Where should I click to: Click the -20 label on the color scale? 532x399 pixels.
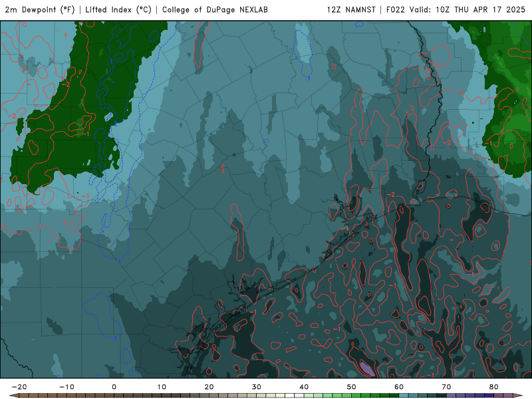19,387
